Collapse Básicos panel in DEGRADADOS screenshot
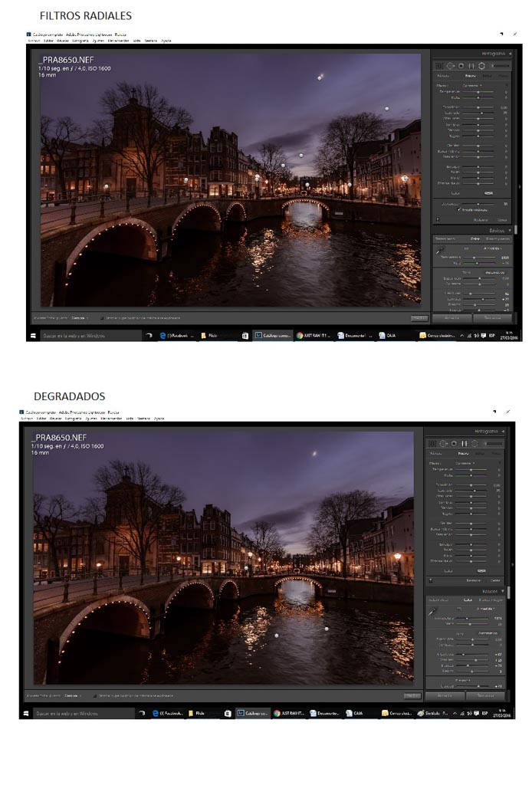Viewport: 532px width, 785px height. tap(504, 592)
